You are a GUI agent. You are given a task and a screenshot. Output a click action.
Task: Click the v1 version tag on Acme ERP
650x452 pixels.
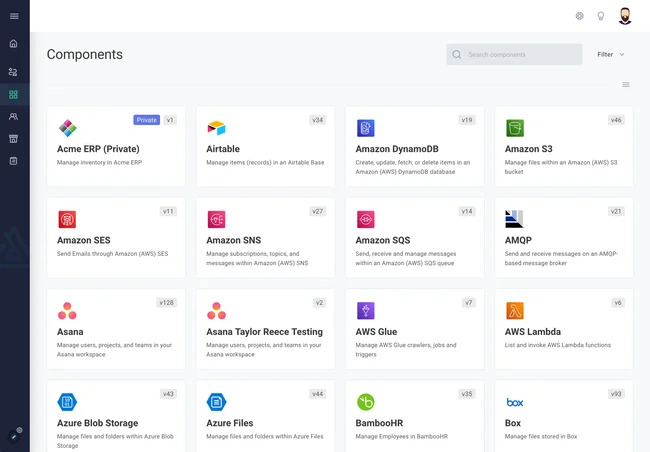[x=170, y=120]
